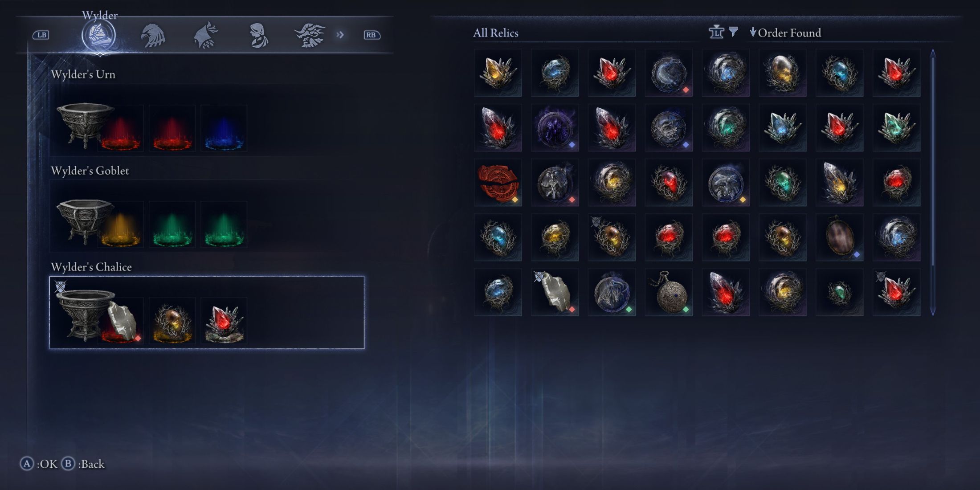Image resolution: width=980 pixels, height=490 pixels.
Task: Select the winged bird emblem character icon
Action: [x=310, y=35]
